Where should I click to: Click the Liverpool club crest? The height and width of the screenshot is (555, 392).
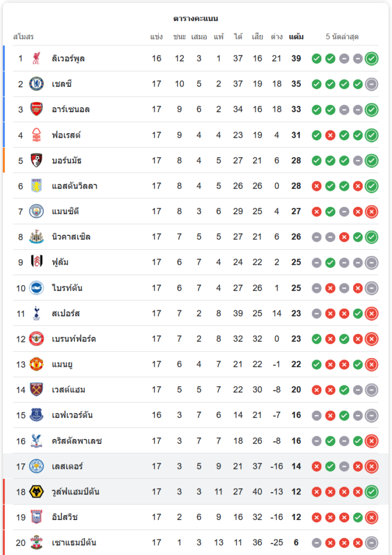(x=36, y=58)
